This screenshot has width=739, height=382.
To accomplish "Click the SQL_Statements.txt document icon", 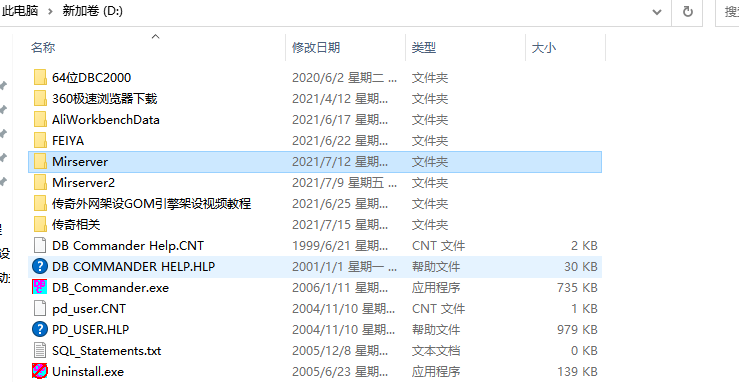I will click(40, 350).
